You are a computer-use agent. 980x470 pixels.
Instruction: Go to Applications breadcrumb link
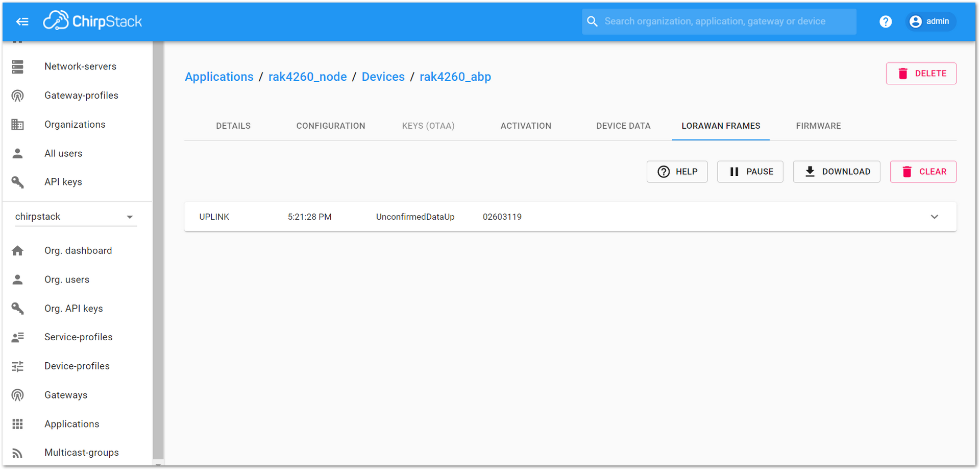[x=219, y=77]
